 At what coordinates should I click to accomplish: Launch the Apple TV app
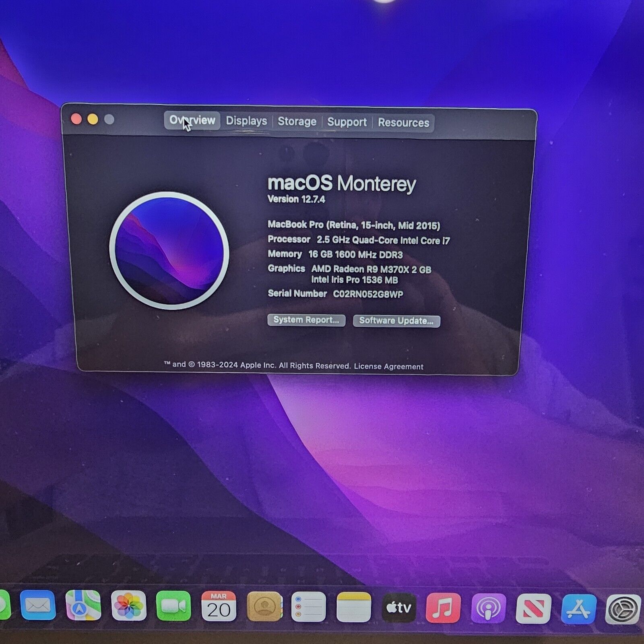(x=399, y=608)
